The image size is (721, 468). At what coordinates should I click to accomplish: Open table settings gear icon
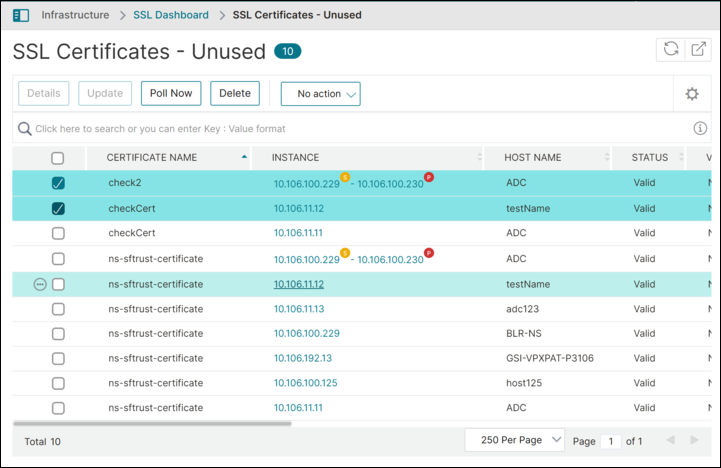692,94
